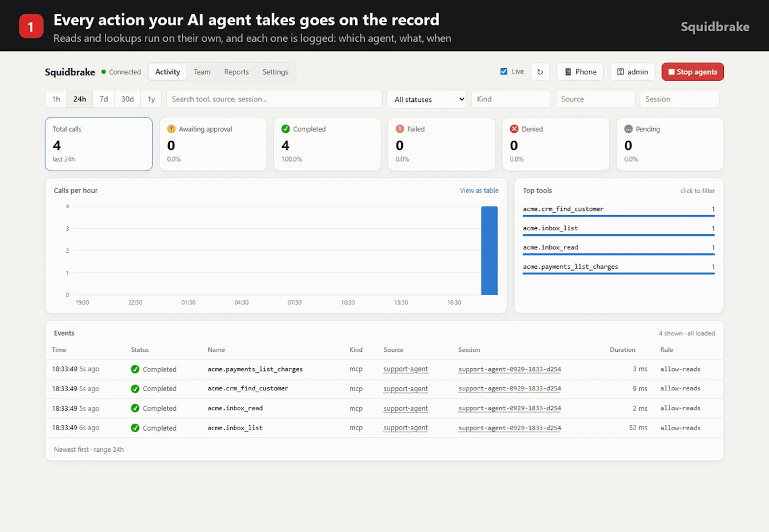Click the red Stop agents button

click(x=693, y=72)
